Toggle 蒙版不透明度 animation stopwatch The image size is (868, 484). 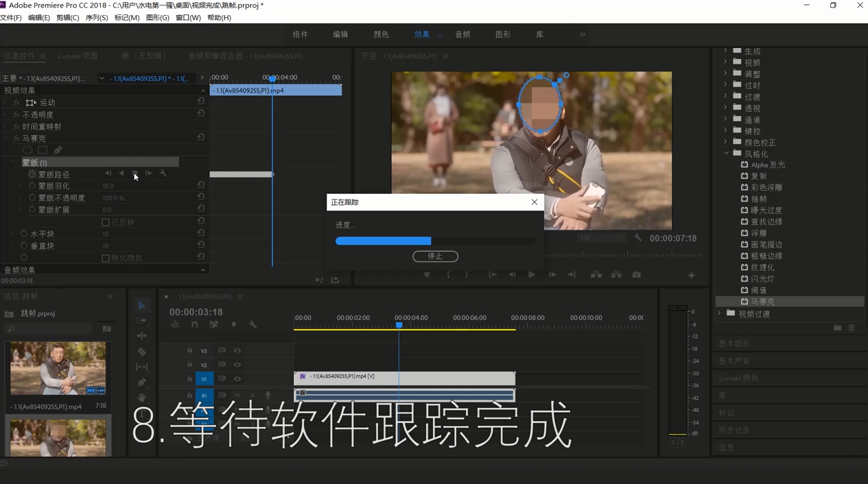click(x=32, y=197)
